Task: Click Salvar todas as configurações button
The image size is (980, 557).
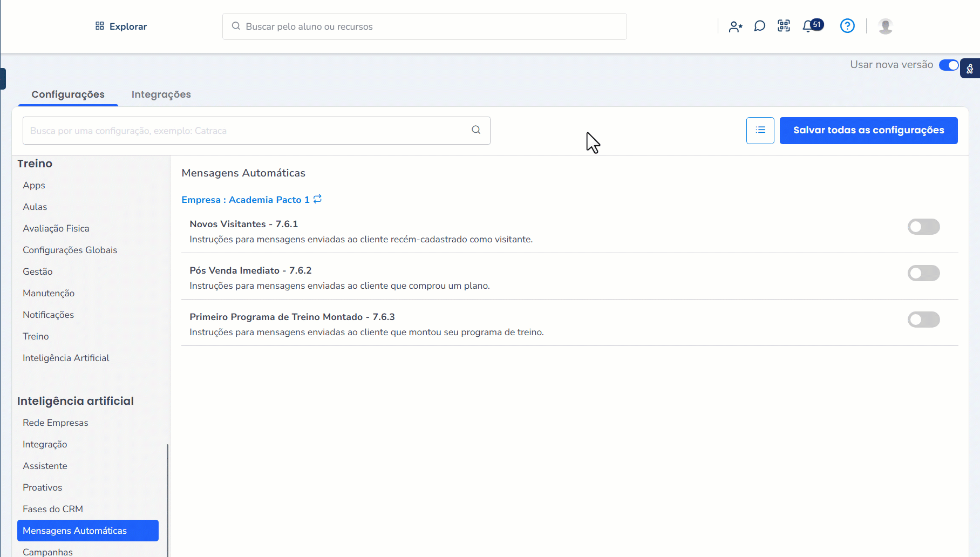Action: pyautogui.click(x=868, y=130)
